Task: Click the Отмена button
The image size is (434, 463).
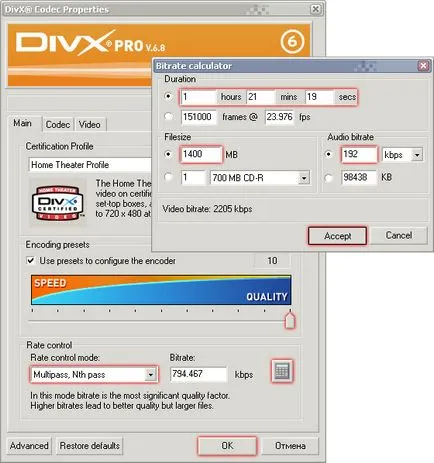Action: (290, 446)
